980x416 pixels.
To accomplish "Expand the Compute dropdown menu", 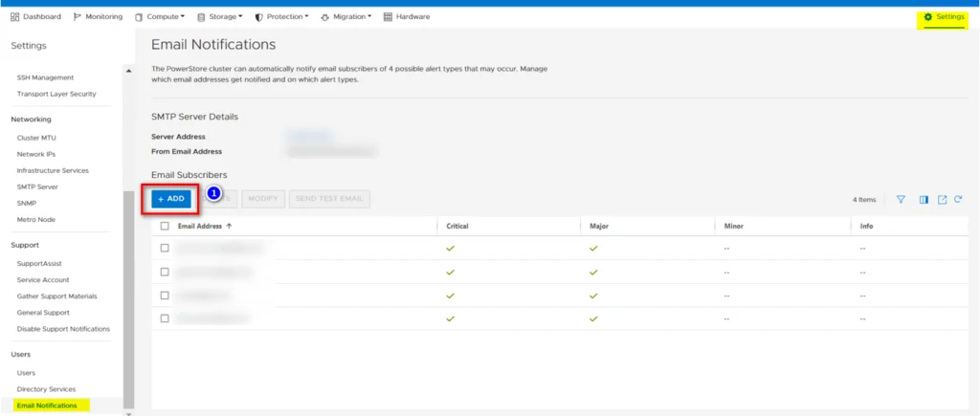I will pyautogui.click(x=160, y=17).
